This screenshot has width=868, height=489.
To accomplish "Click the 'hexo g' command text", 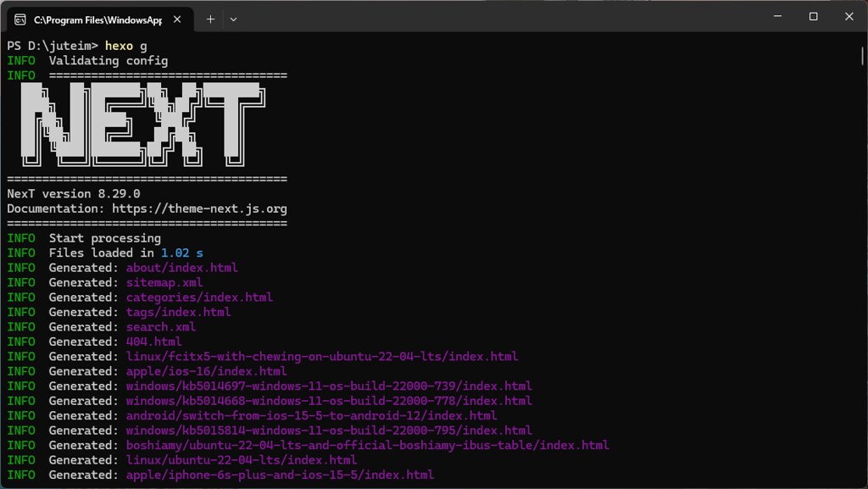I will click(125, 46).
